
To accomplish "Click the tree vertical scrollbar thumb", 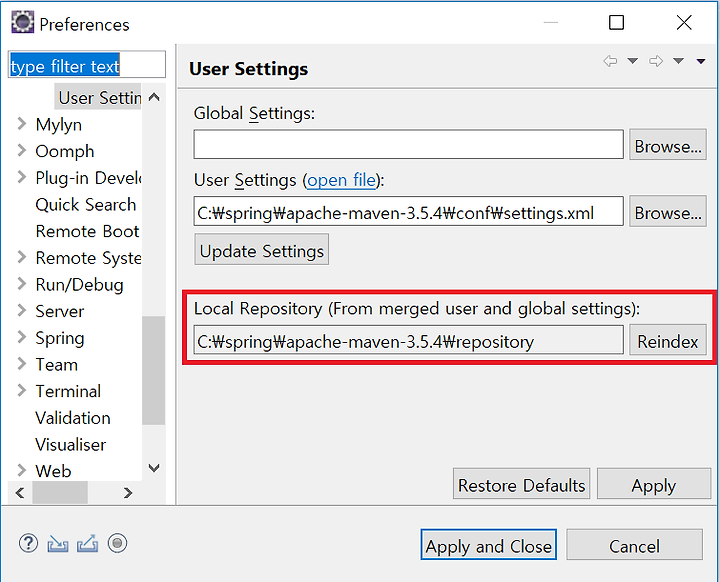I will [x=154, y=371].
